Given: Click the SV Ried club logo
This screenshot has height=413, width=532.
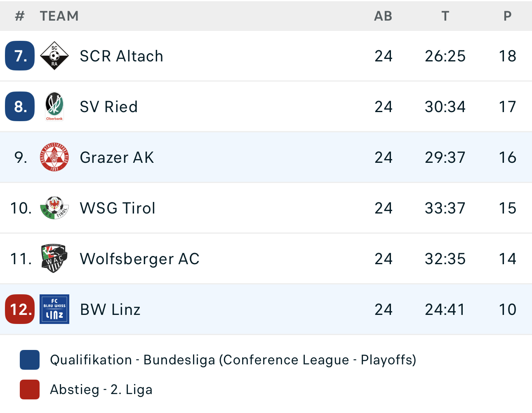Looking at the screenshot, I should (x=54, y=106).
